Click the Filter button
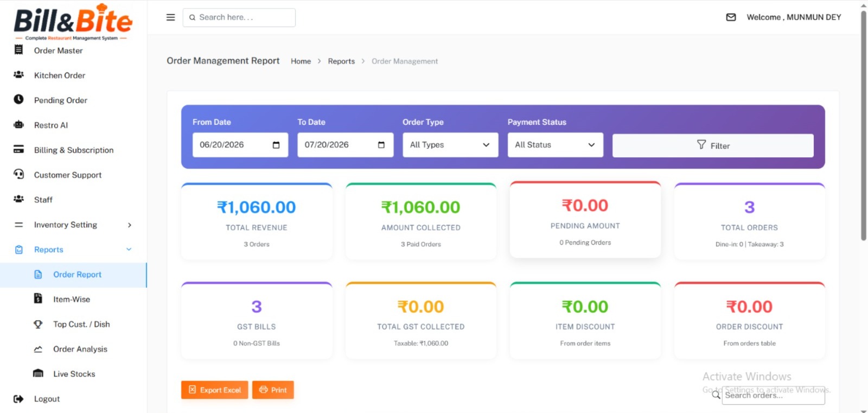This screenshot has width=868, height=413. coord(713,145)
